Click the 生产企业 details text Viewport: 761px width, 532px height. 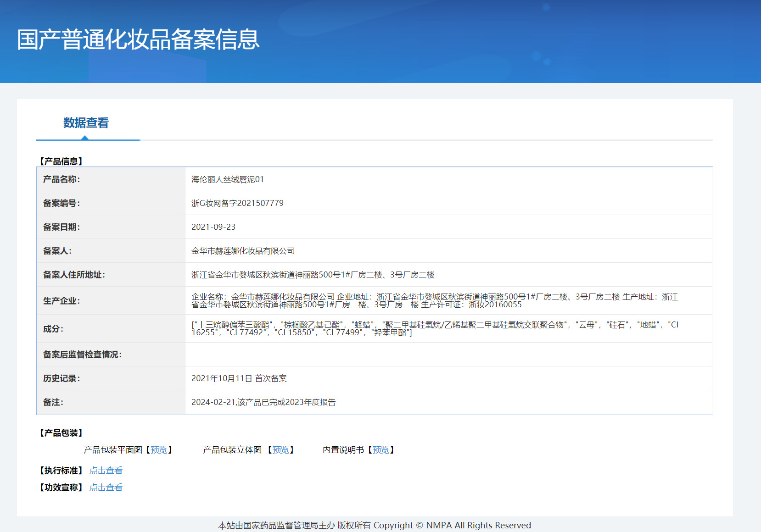click(435, 301)
